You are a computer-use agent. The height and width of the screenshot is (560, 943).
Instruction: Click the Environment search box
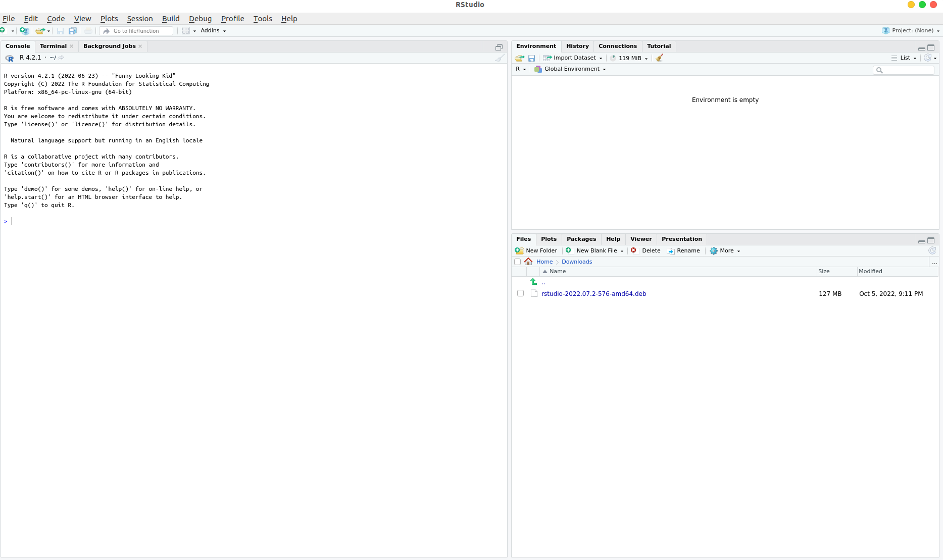[904, 70]
